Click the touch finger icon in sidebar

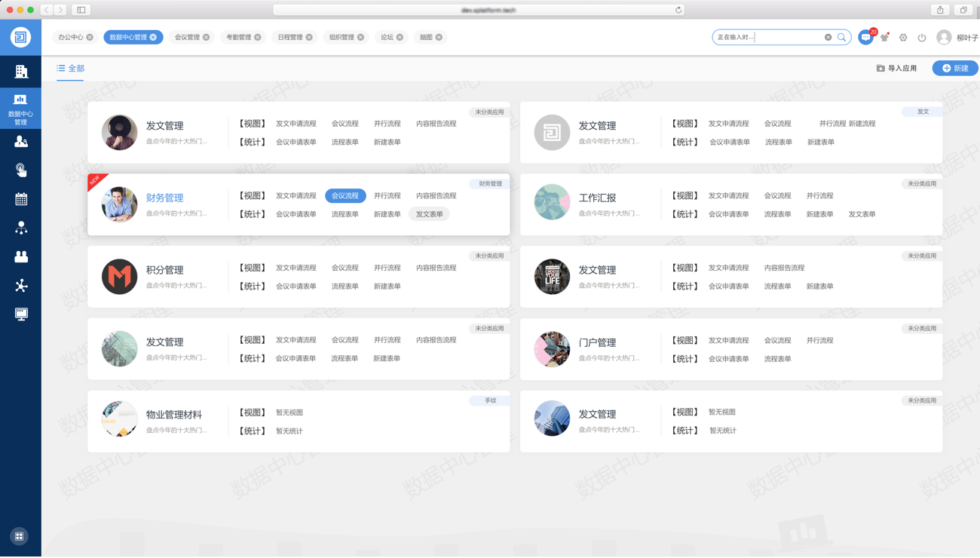(21, 170)
